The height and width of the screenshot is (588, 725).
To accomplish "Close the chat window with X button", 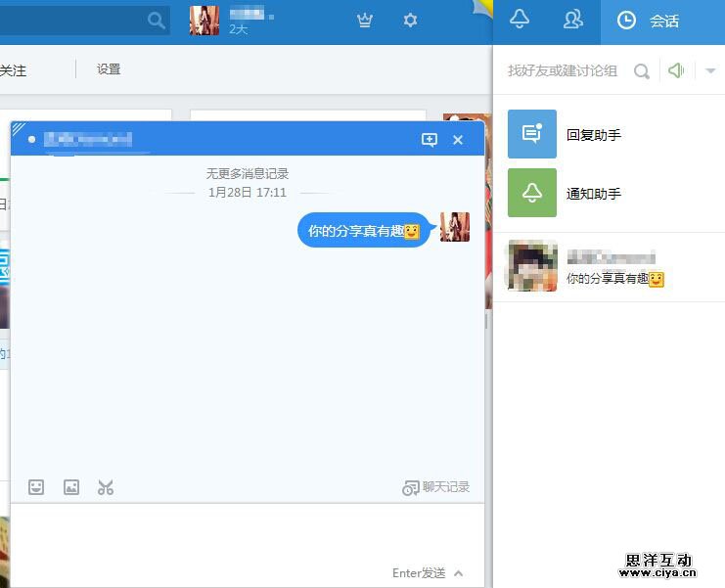I will 458,140.
